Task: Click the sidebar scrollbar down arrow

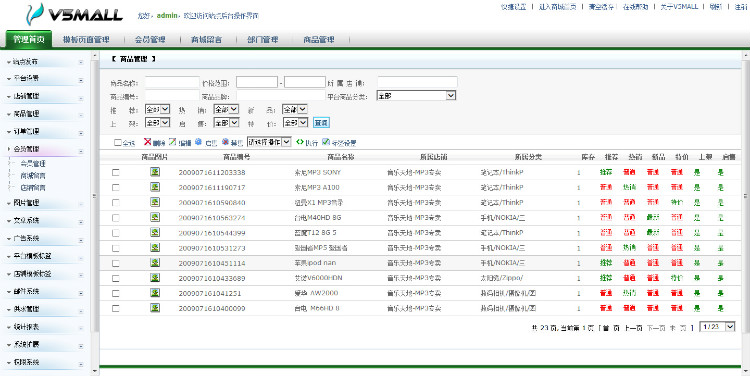Action: tap(94, 371)
